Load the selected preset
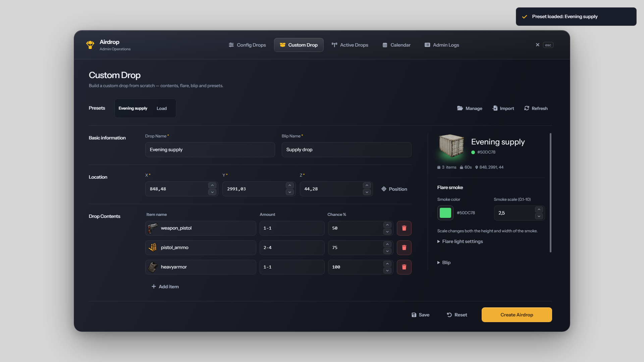This screenshot has width=644, height=362. point(162,108)
